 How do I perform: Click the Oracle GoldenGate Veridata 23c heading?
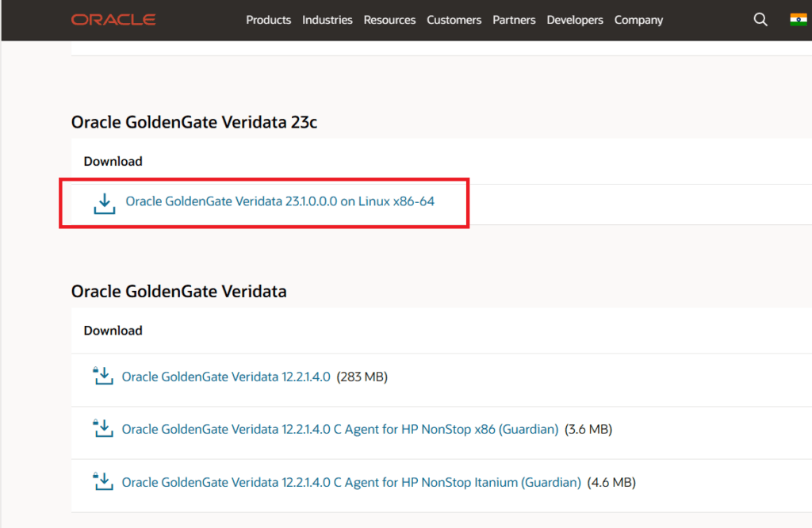pyautogui.click(x=194, y=122)
